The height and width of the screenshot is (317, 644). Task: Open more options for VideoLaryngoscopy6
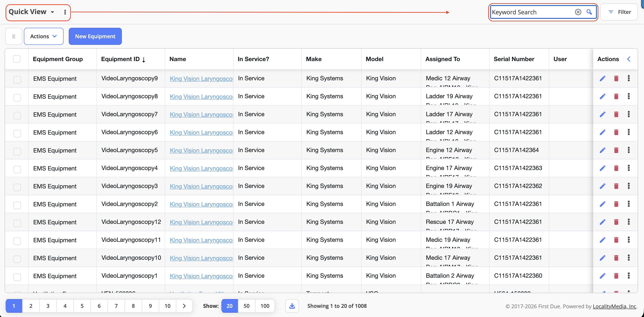629,132
